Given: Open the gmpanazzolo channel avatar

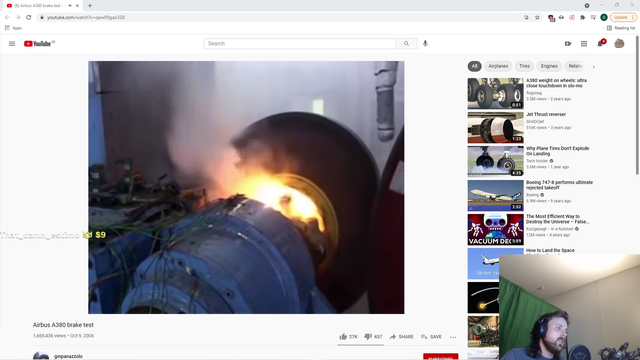Looking at the screenshot, I should pos(41,356).
